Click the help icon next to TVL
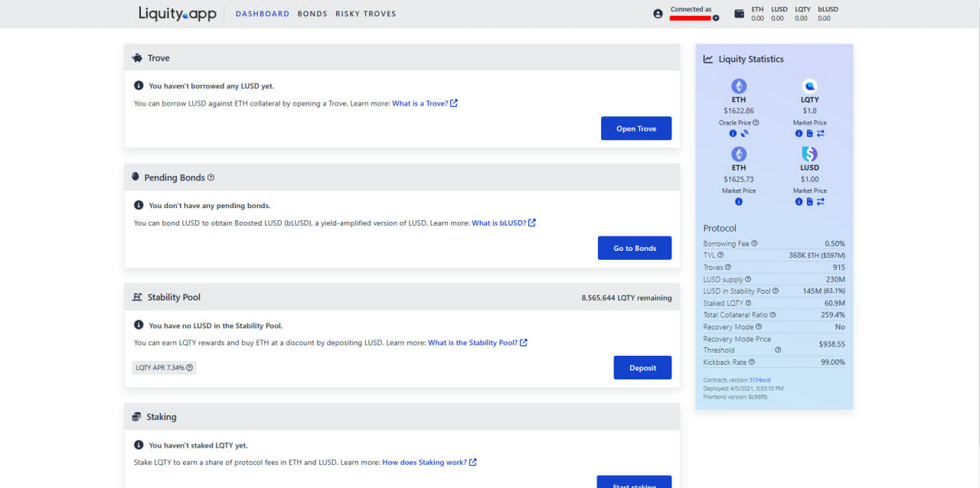This screenshot has height=488, width=980. [720, 255]
